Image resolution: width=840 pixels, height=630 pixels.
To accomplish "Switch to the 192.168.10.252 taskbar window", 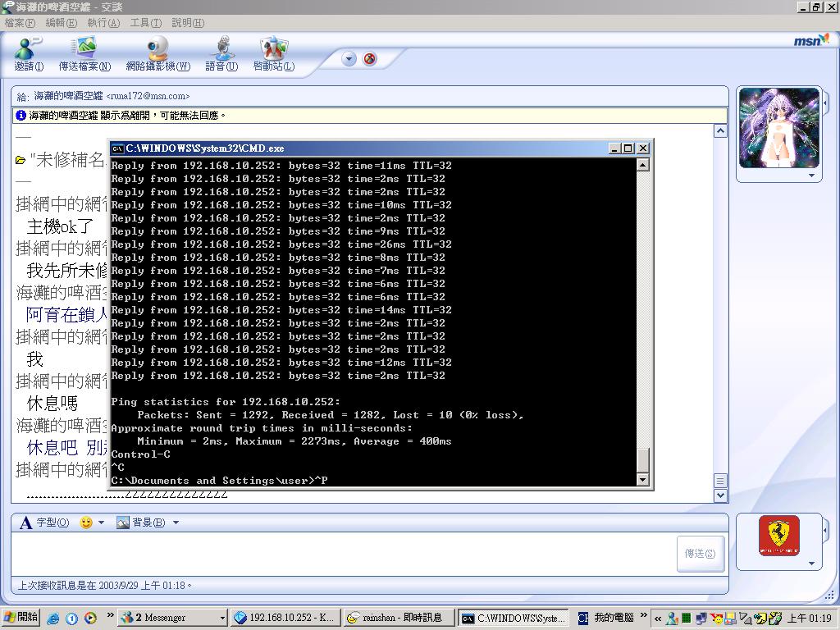I will (285, 618).
